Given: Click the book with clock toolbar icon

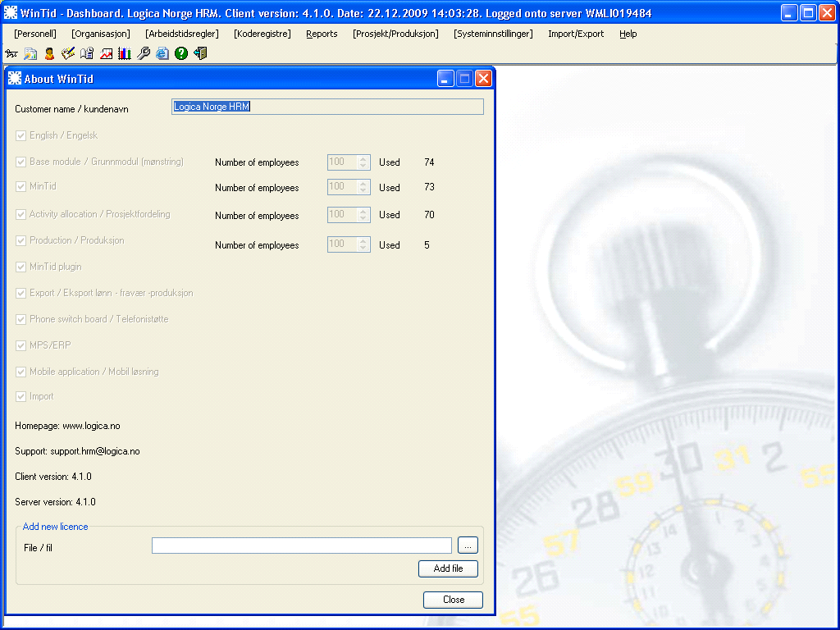Looking at the screenshot, I should pos(87,53).
